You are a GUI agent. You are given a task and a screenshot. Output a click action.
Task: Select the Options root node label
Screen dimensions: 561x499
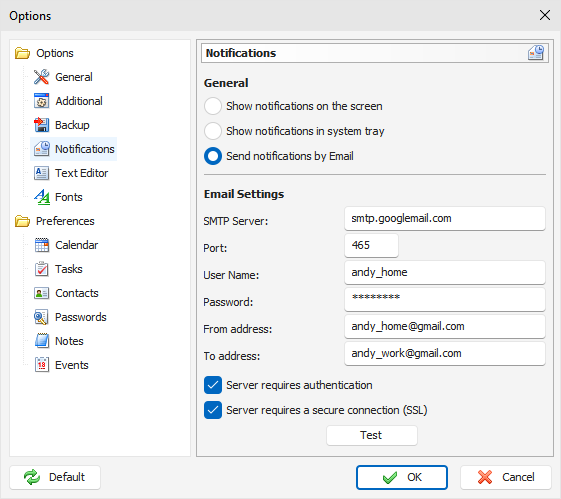pyautogui.click(x=55, y=53)
